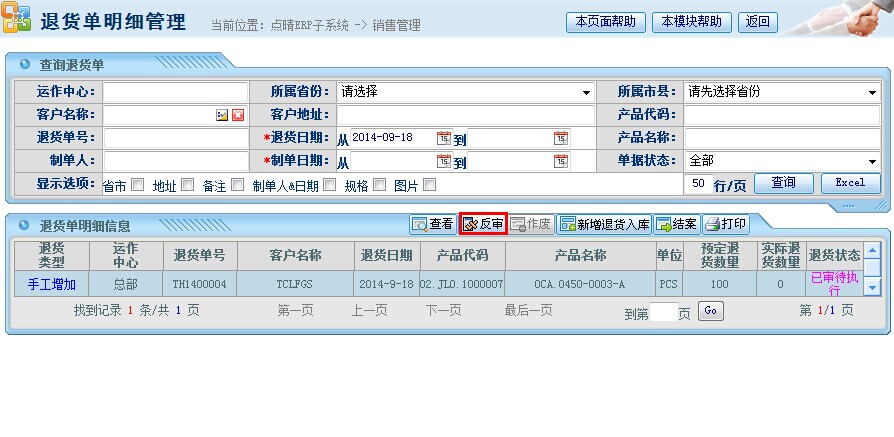
Task: Check the 图片 display option checkbox
Action: tap(429, 185)
